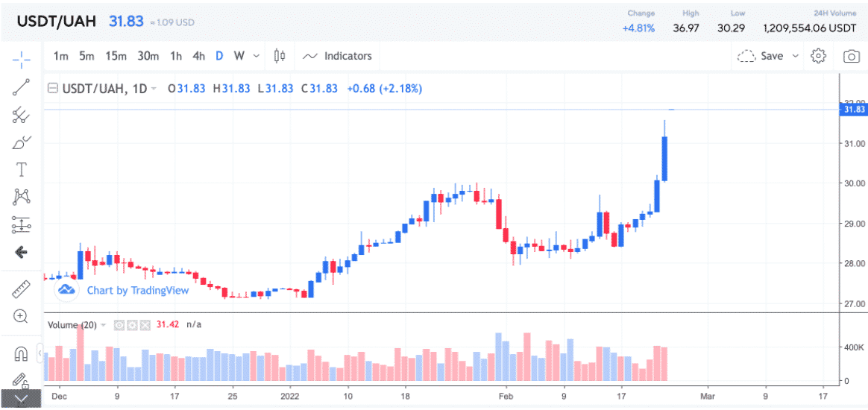The image size is (868, 410).
Task: Activate the zoom in tool
Action: pos(21,317)
